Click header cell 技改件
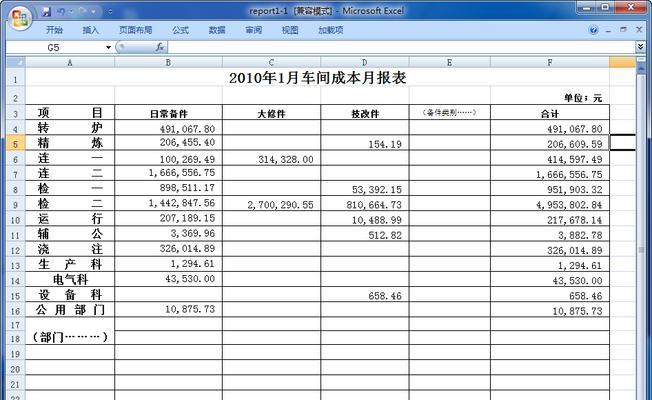 tap(365, 113)
